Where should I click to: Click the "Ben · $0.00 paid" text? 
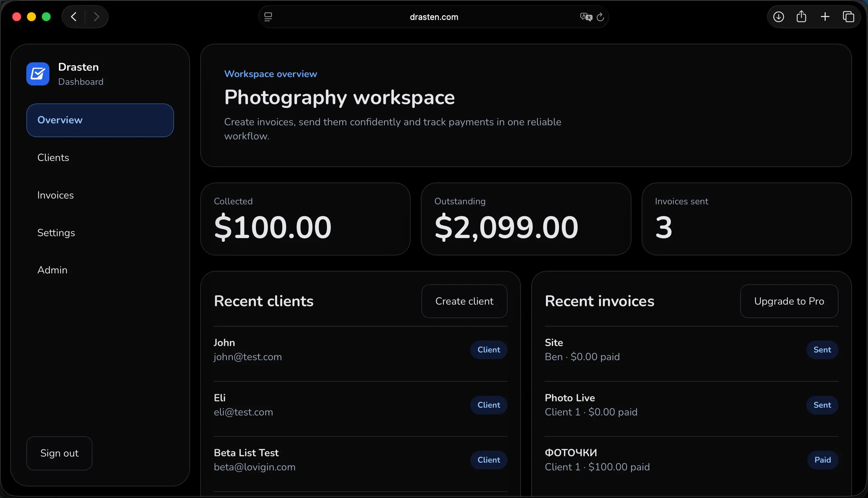(x=582, y=357)
